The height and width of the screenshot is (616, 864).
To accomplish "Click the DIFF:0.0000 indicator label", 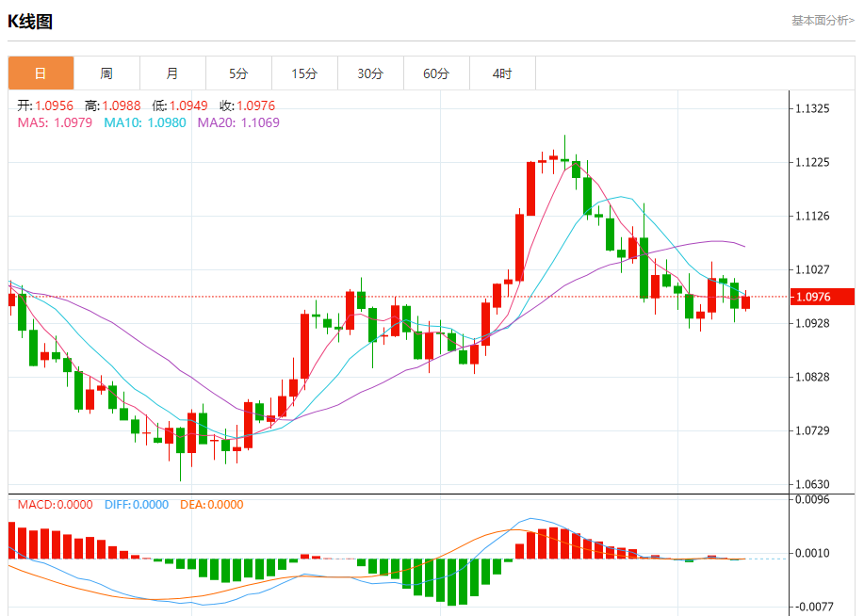I will coord(137,505).
